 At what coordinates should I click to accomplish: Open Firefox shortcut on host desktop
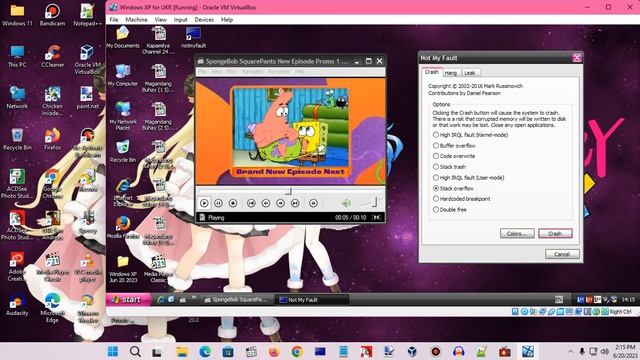pos(52,139)
